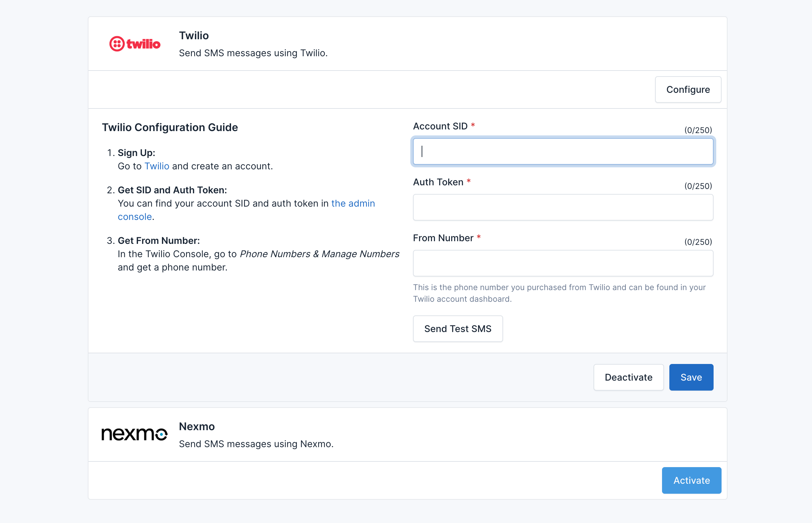The height and width of the screenshot is (523, 812).
Task: Click the Auth Token label
Action: click(438, 182)
